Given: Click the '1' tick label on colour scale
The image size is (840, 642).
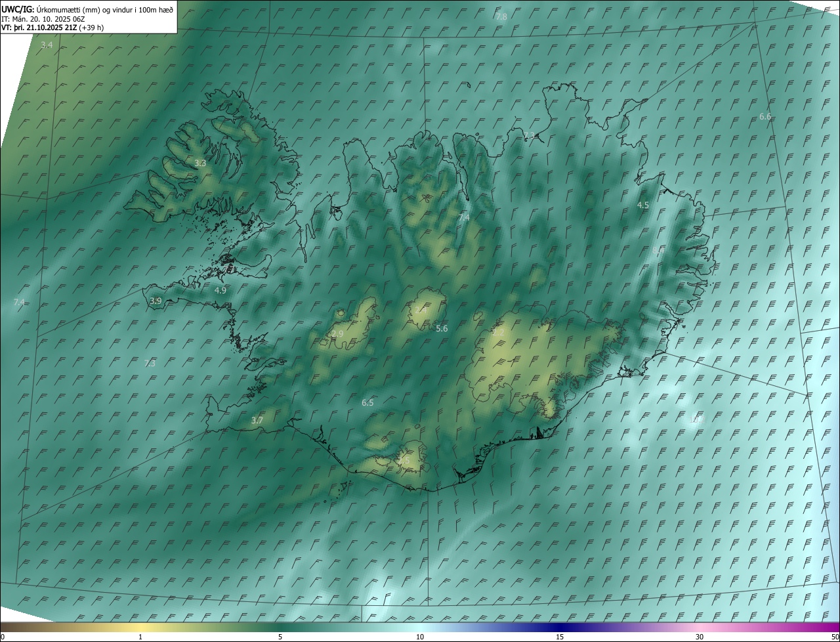Looking at the screenshot, I should tap(140, 637).
